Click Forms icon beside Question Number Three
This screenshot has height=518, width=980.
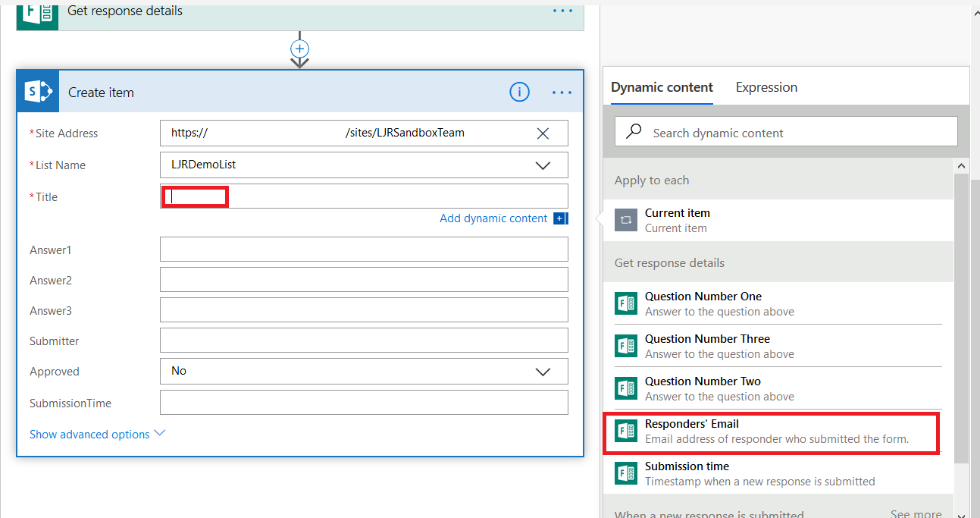point(626,346)
